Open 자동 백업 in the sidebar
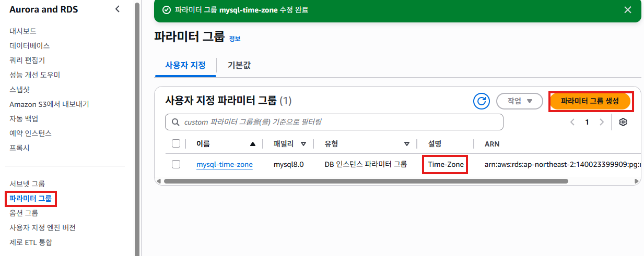The width and height of the screenshot is (644, 256). pos(24,119)
